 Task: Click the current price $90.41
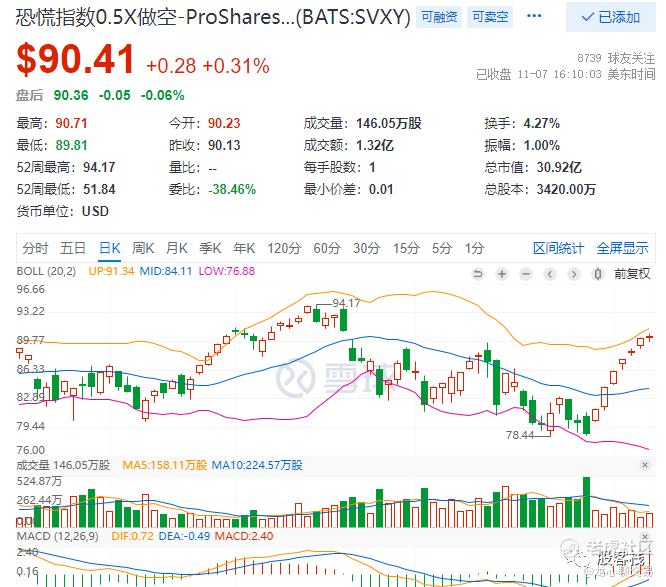point(76,60)
